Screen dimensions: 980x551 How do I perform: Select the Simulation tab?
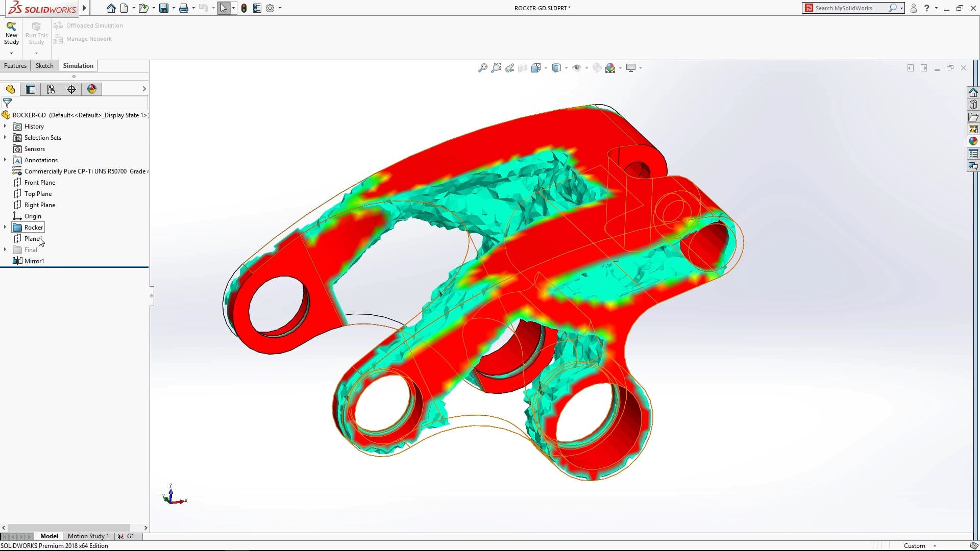click(78, 66)
